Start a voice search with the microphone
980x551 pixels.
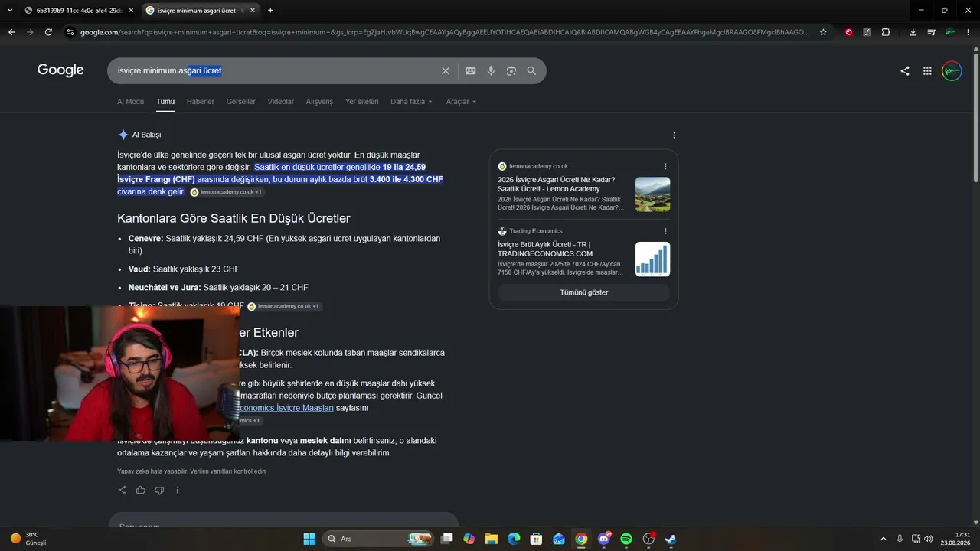[x=491, y=71]
